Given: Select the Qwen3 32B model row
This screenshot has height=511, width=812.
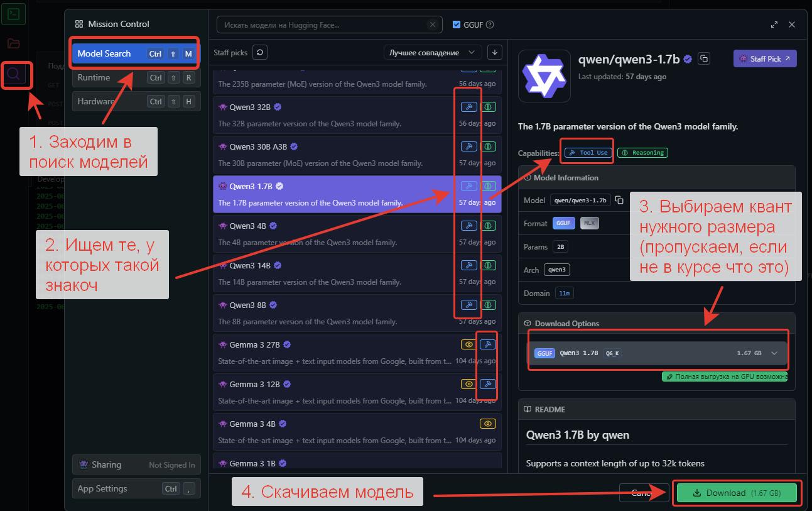Looking at the screenshot, I should pyautogui.click(x=357, y=115).
